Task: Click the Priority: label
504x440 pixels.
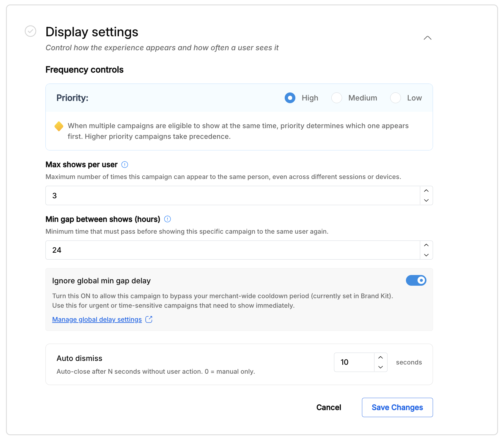Action: 73,98
